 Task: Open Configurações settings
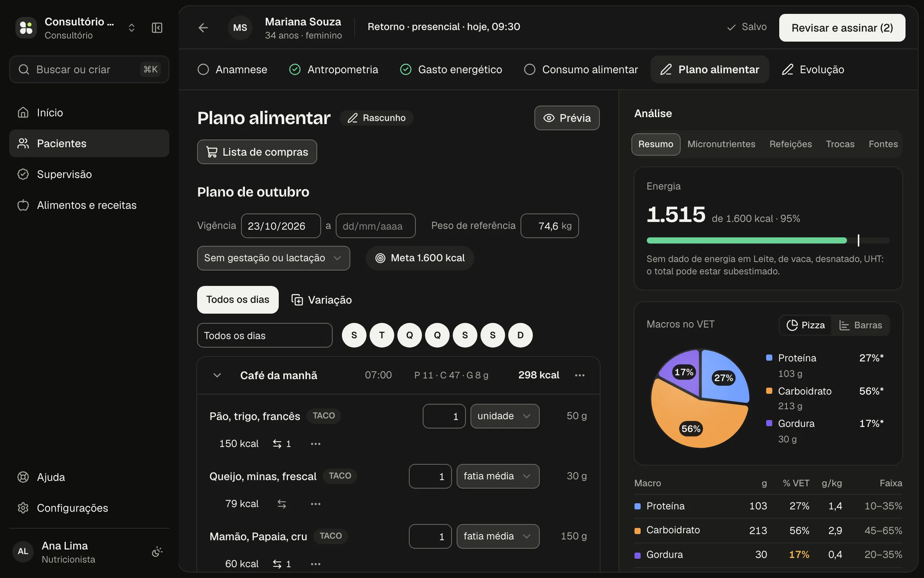pos(89,508)
